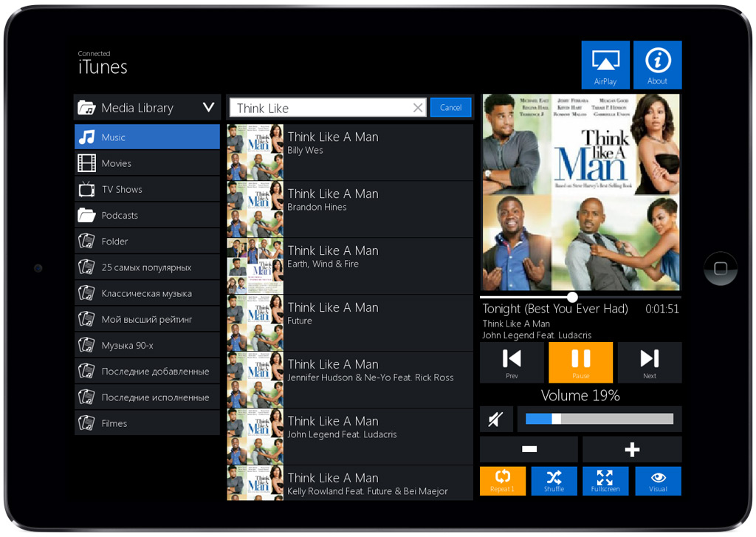Image resolution: width=756 pixels, height=537 pixels.
Task: Enter Fullscreen mode
Action: (605, 481)
